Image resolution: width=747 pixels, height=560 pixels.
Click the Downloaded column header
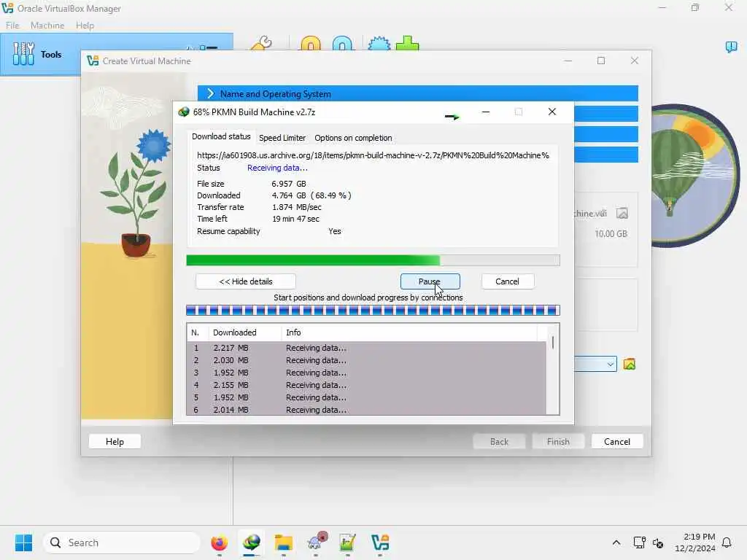point(245,332)
